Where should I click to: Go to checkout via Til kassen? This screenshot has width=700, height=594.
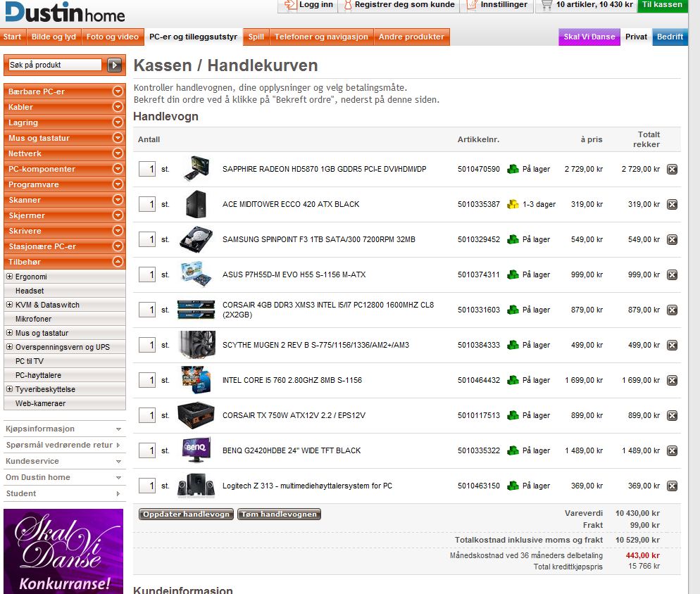(663, 6)
